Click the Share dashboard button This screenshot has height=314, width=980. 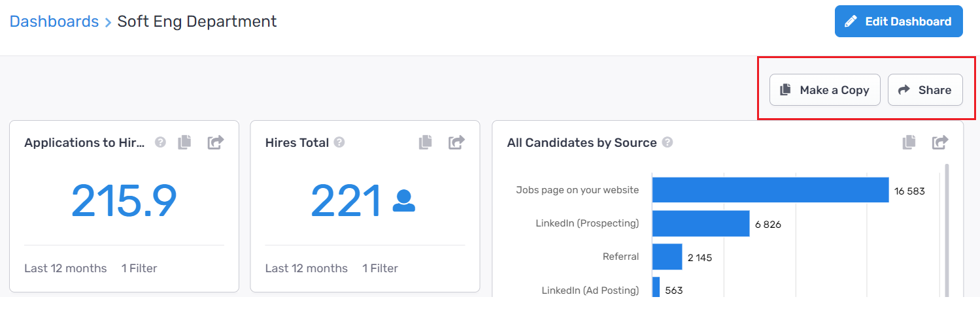(x=924, y=90)
